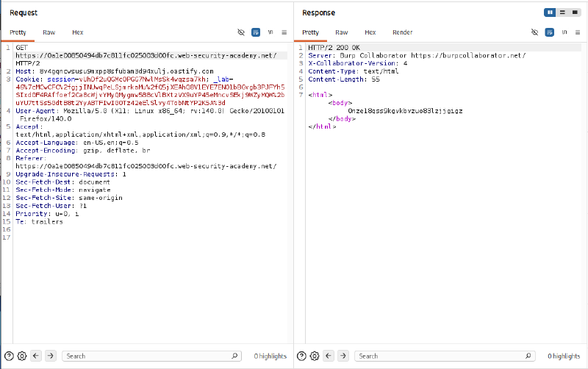The width and height of the screenshot is (588, 369).
Task: Open Response panel hamburger options menu
Action: click(x=578, y=32)
